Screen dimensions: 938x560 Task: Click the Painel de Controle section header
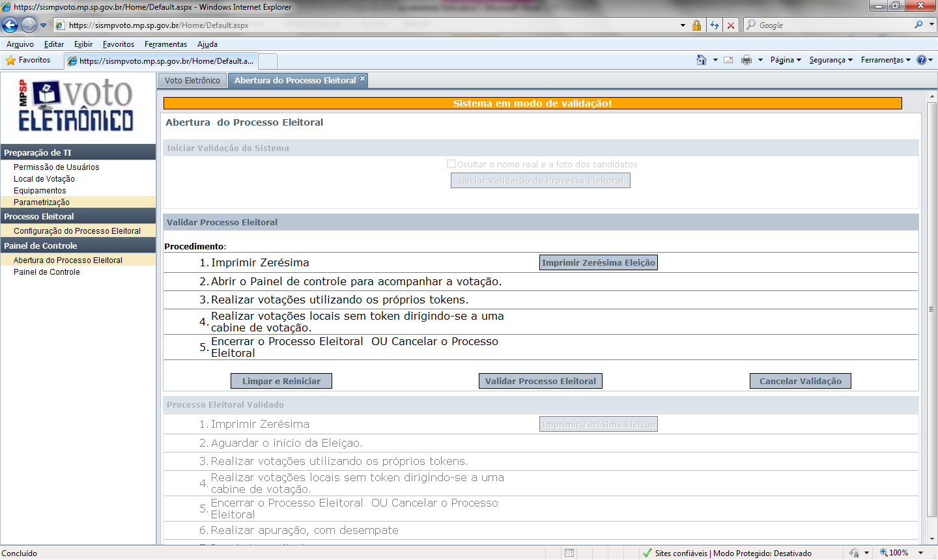coord(78,245)
